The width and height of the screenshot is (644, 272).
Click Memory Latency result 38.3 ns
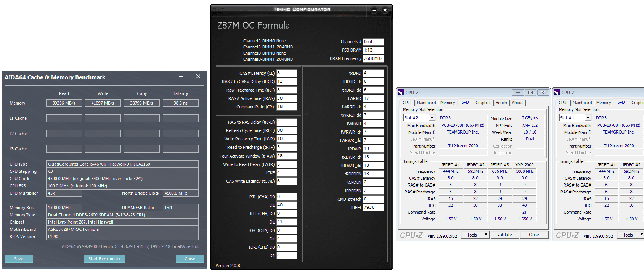click(x=181, y=103)
